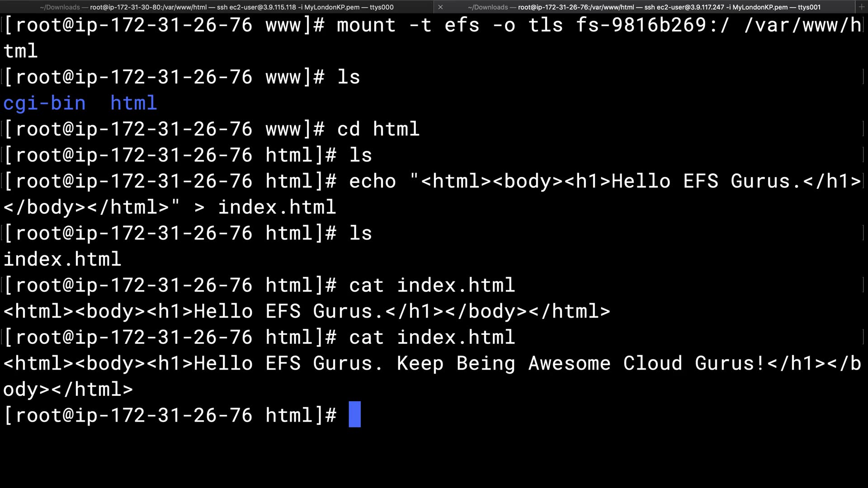This screenshot has width=868, height=488.
Task: Click the tls option in the mount command
Action: tap(545, 25)
